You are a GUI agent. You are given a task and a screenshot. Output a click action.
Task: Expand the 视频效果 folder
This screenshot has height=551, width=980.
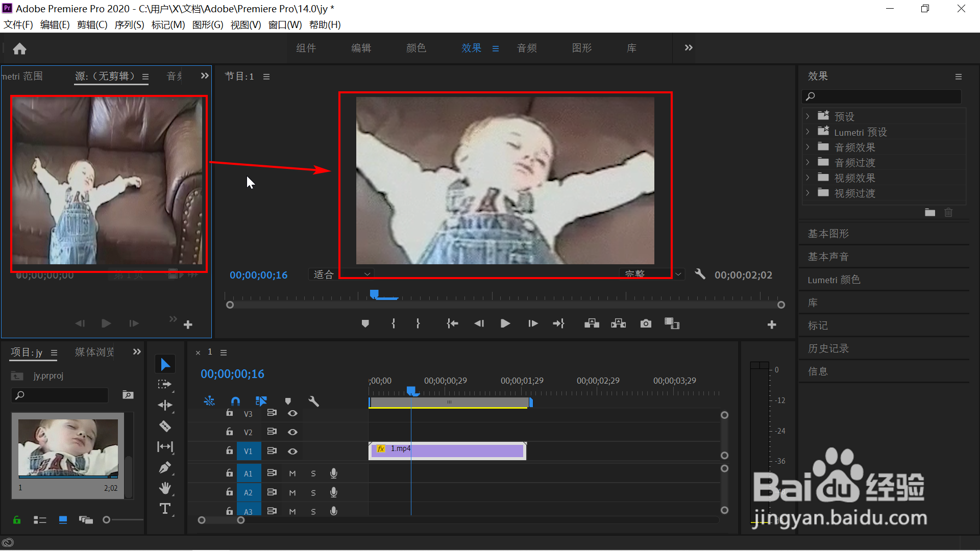coord(807,178)
